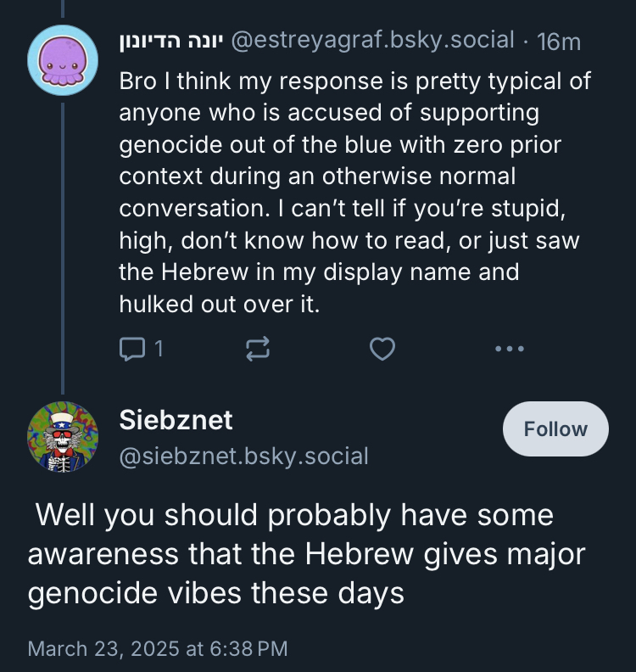The image size is (636, 672).
Task: Click the thread line above the octopus avatar
Action: point(64,8)
